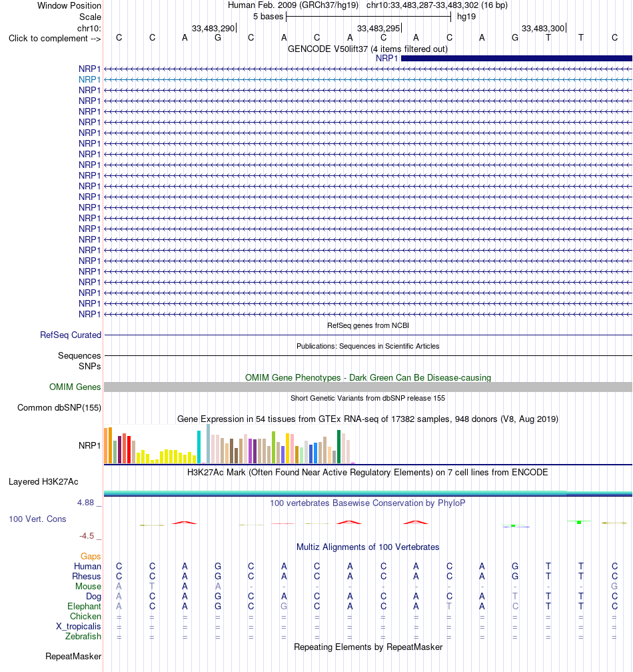Click the 33,483,290 coordinate marker
This screenshot has width=633, height=672.
click(213, 28)
